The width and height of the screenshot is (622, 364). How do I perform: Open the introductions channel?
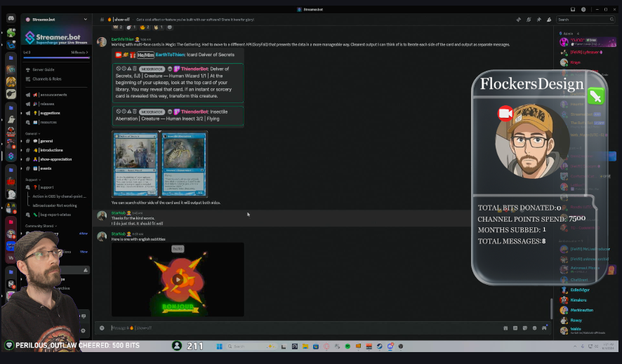(51, 150)
